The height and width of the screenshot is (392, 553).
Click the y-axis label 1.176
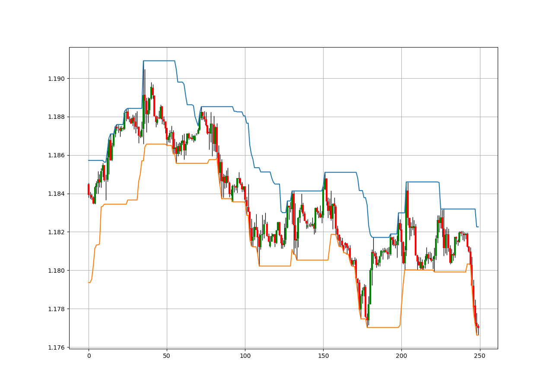57,347
